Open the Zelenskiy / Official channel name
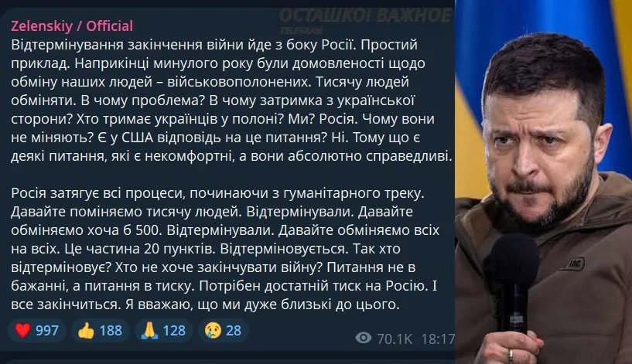 click(x=72, y=26)
